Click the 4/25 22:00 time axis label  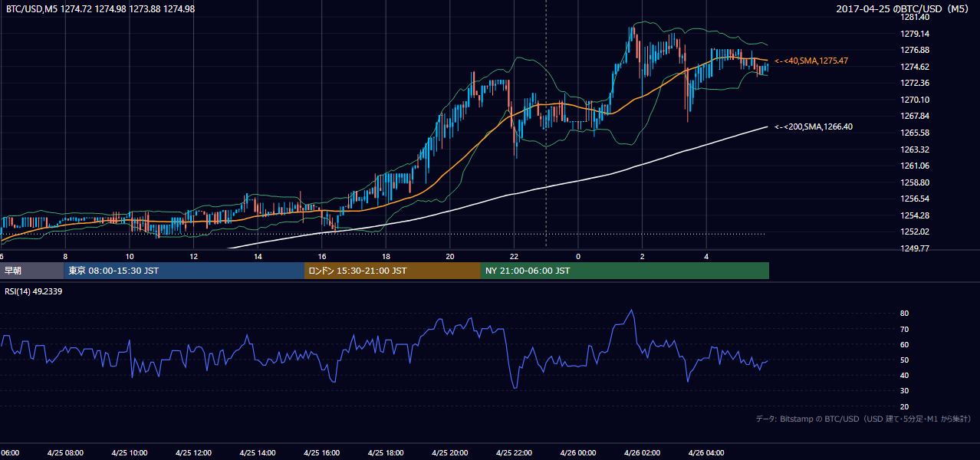point(514,452)
